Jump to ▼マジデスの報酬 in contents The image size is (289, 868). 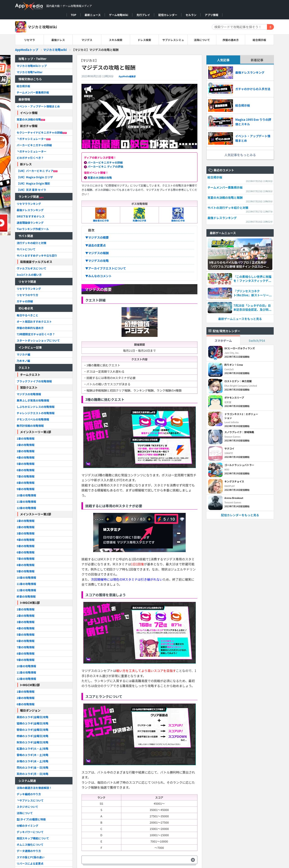pyautogui.click(x=97, y=253)
